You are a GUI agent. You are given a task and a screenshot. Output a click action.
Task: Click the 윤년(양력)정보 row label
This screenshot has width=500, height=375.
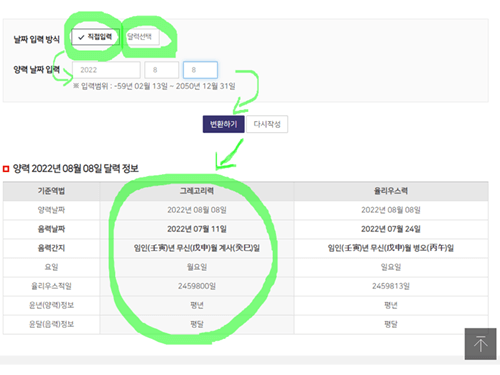coord(51,305)
